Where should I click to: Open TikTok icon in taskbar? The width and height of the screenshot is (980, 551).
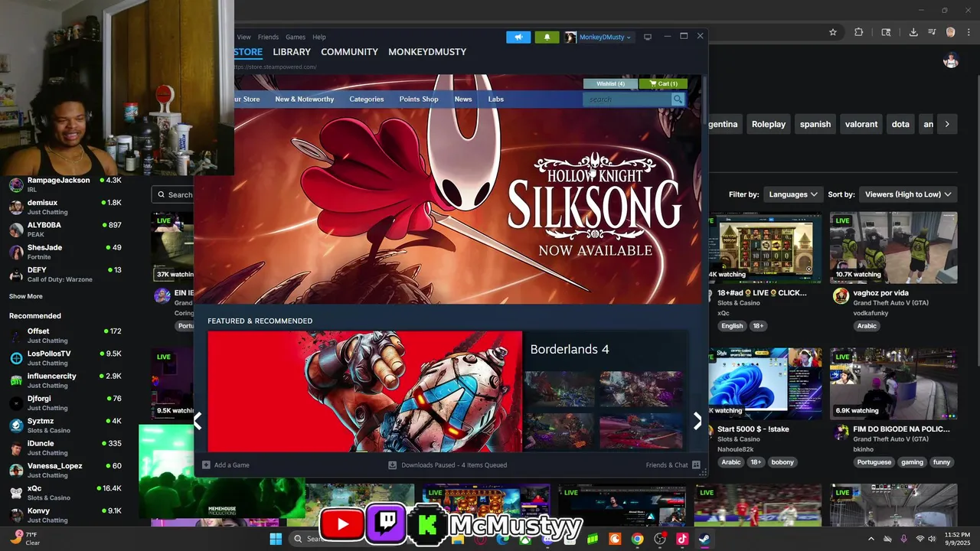(x=681, y=539)
